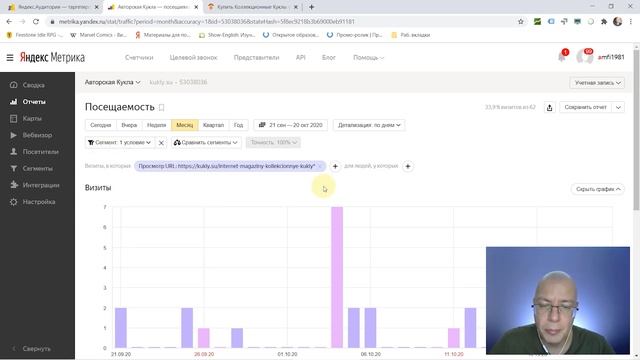Click Сохранить отчет button
This screenshot has width=640, height=360.
pos(586,107)
